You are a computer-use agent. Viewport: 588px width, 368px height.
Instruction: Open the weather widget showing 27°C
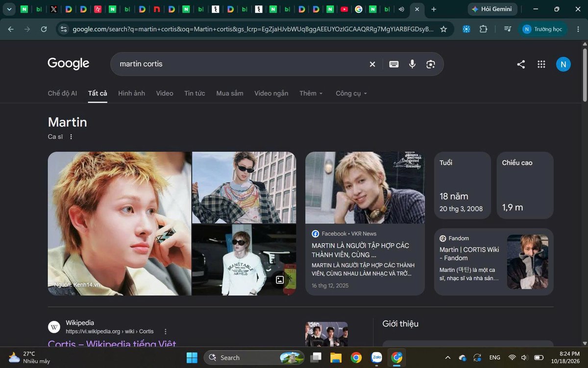29,357
